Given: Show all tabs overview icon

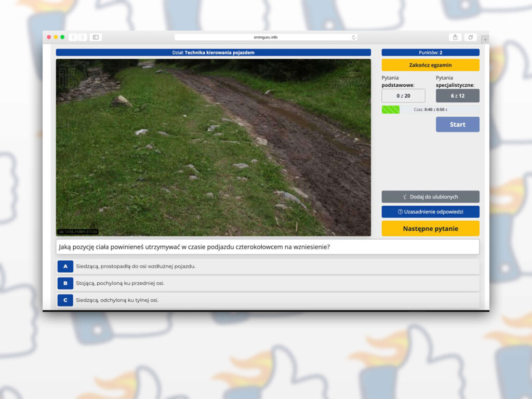Looking at the screenshot, I should 470,37.
